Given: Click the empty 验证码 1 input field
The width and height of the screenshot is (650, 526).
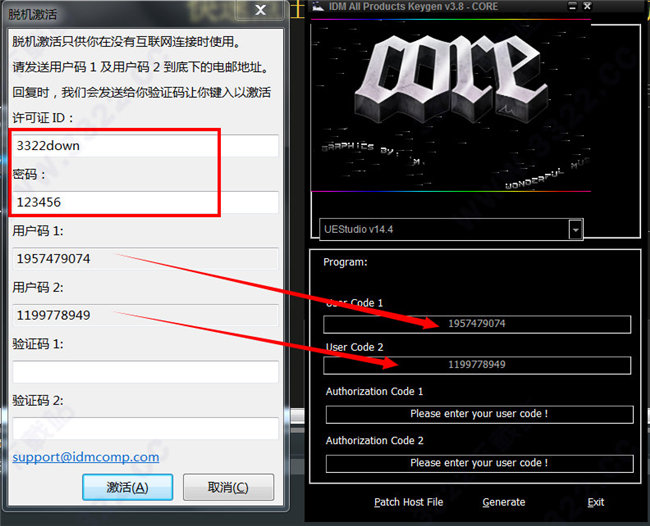Looking at the screenshot, I should (x=145, y=372).
